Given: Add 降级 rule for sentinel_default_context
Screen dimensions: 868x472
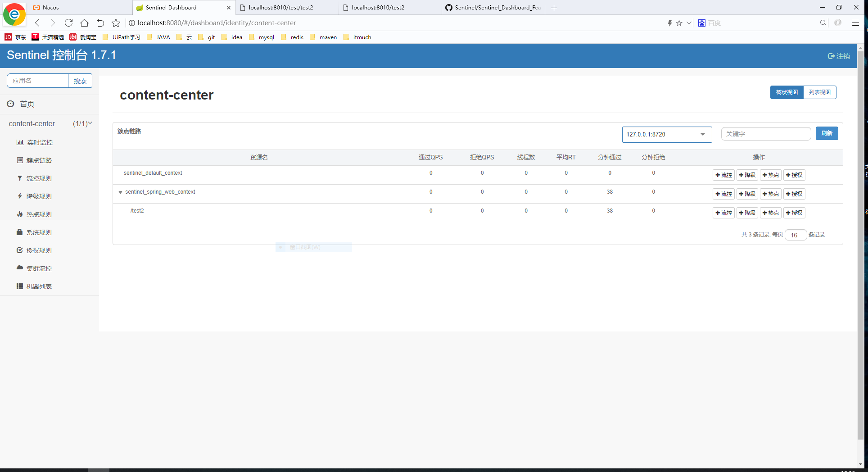Looking at the screenshot, I should (x=747, y=175).
